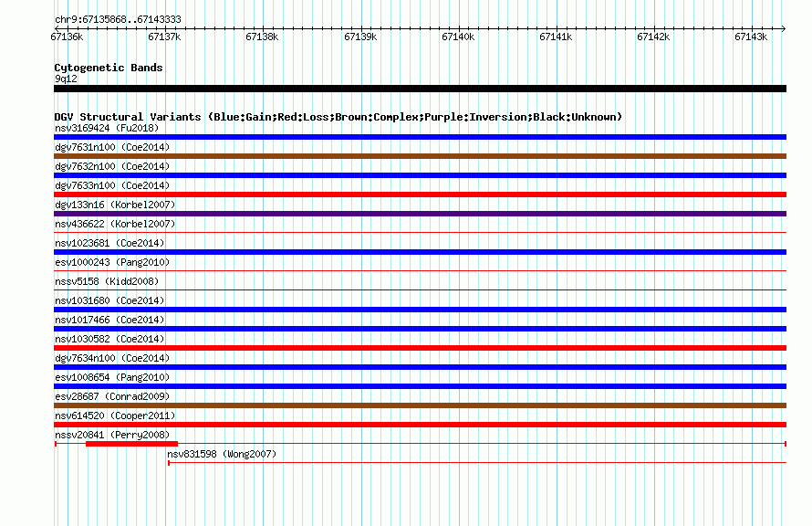Viewport: 812px width, 526px height.
Task: Open the nssv20841 (Perry2008) label
Action: pyautogui.click(x=112, y=435)
